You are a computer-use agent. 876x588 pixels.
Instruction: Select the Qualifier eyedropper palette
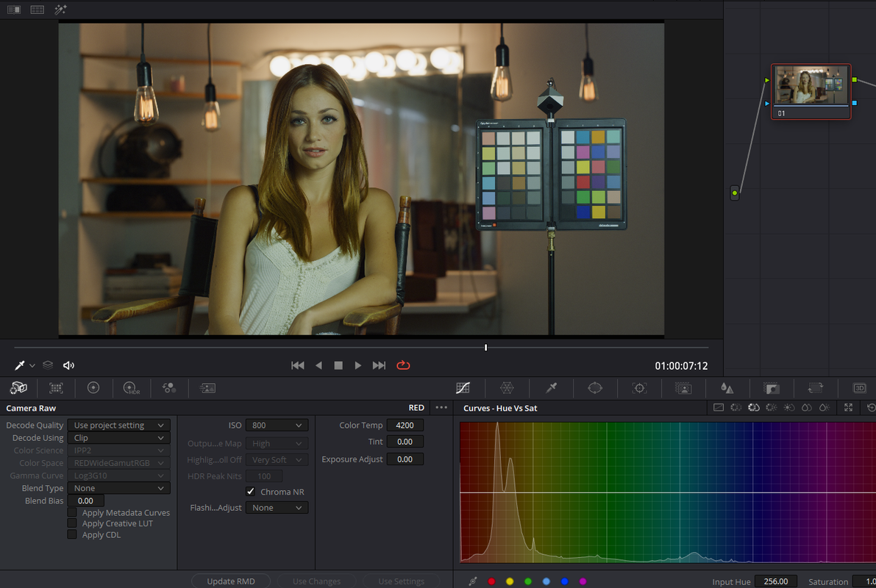pyautogui.click(x=552, y=387)
